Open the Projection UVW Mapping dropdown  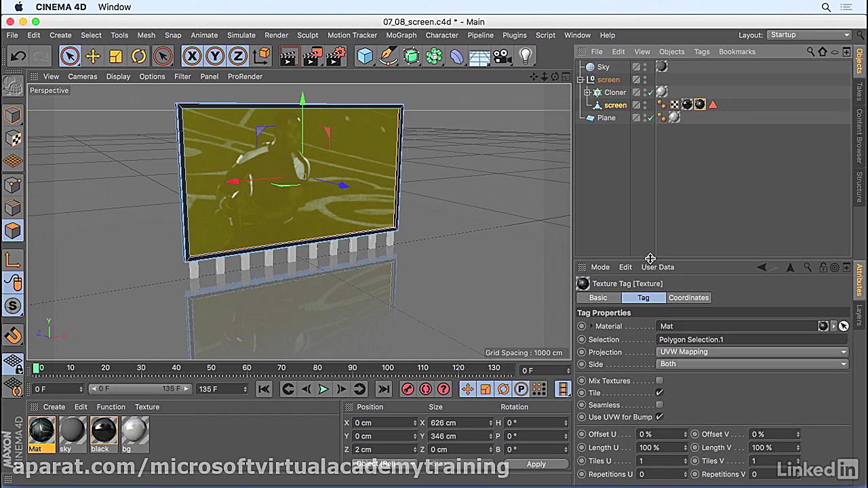[753, 352]
